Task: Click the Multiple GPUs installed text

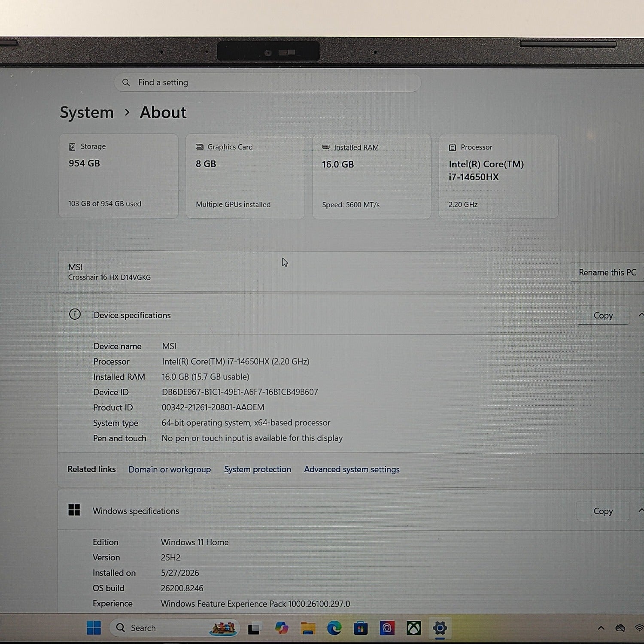Action: coord(233,204)
